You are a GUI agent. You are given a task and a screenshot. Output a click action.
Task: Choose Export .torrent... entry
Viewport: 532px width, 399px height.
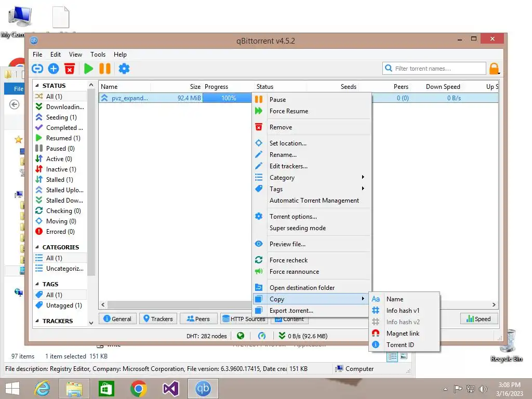(312, 311)
